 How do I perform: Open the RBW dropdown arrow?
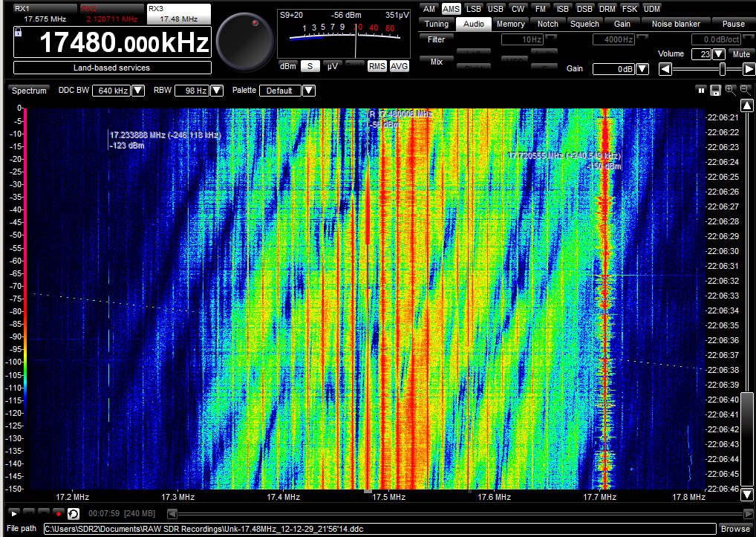tap(217, 91)
